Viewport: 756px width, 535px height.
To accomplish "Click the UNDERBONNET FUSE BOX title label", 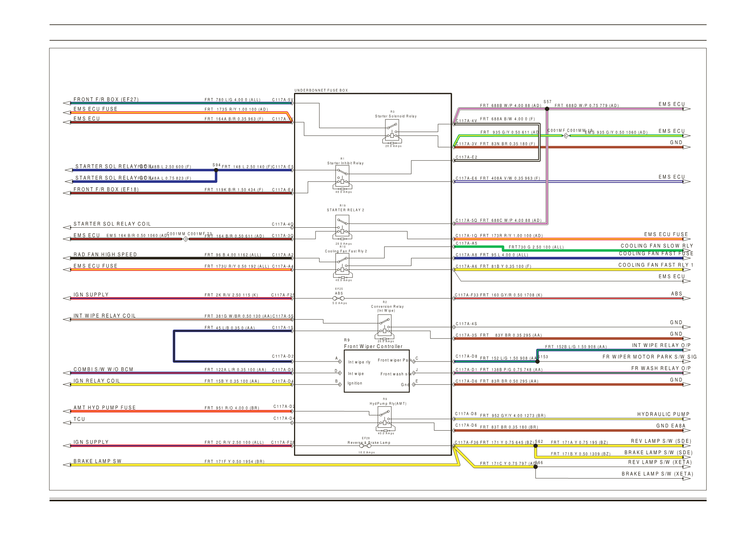I will 321,90.
